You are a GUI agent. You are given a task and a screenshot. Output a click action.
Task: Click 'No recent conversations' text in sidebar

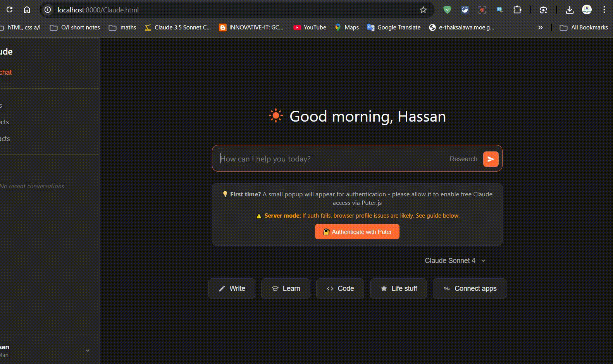[32, 186]
